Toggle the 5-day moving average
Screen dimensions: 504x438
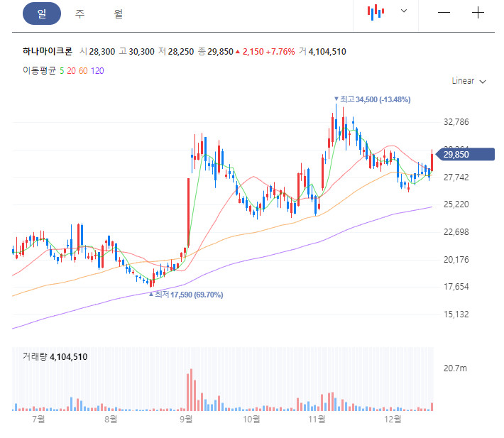[x=62, y=71]
